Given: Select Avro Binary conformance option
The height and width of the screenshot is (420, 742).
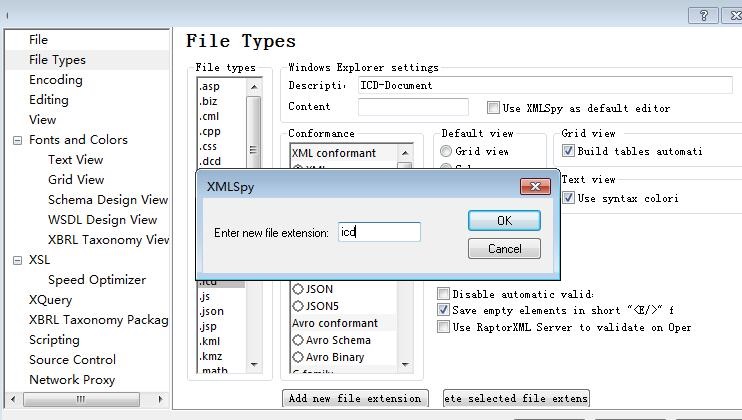Looking at the screenshot, I should (x=298, y=357).
